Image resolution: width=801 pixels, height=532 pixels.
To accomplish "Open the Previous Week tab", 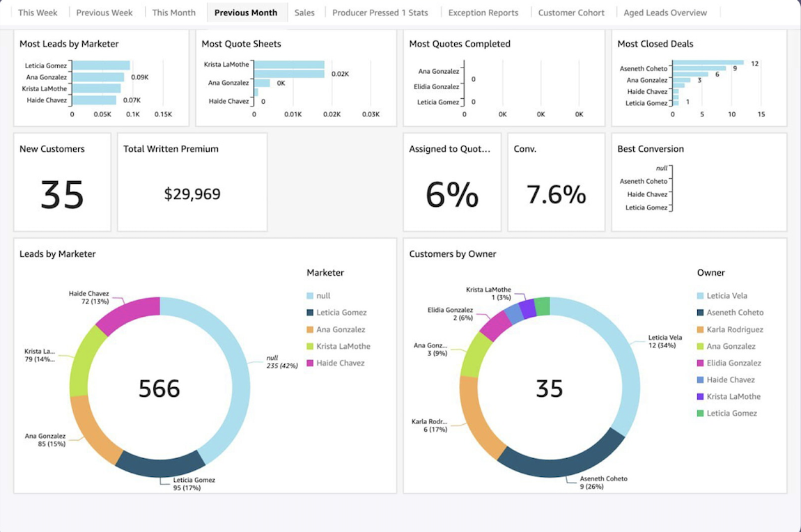I will coord(104,13).
